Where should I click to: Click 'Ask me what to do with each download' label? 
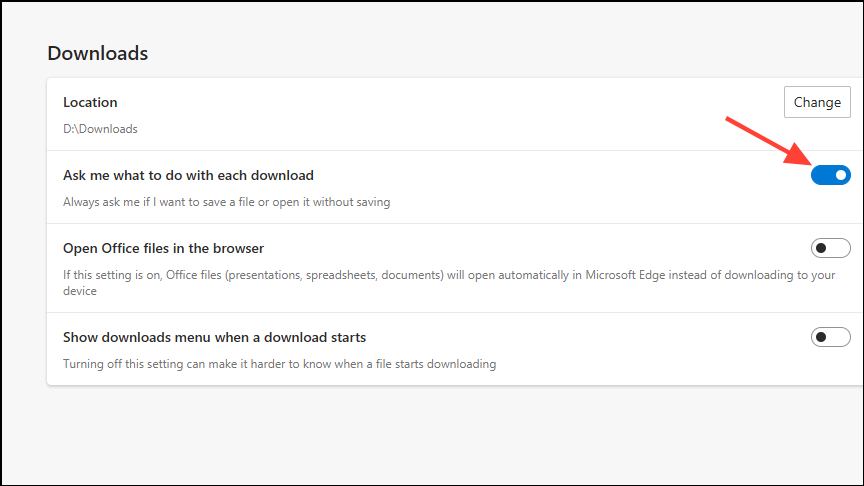(188, 175)
